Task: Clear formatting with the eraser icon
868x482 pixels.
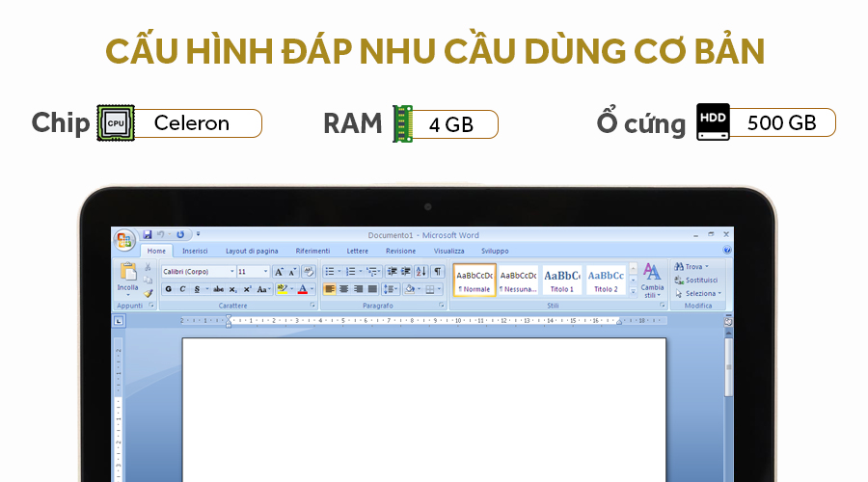Action: click(309, 272)
